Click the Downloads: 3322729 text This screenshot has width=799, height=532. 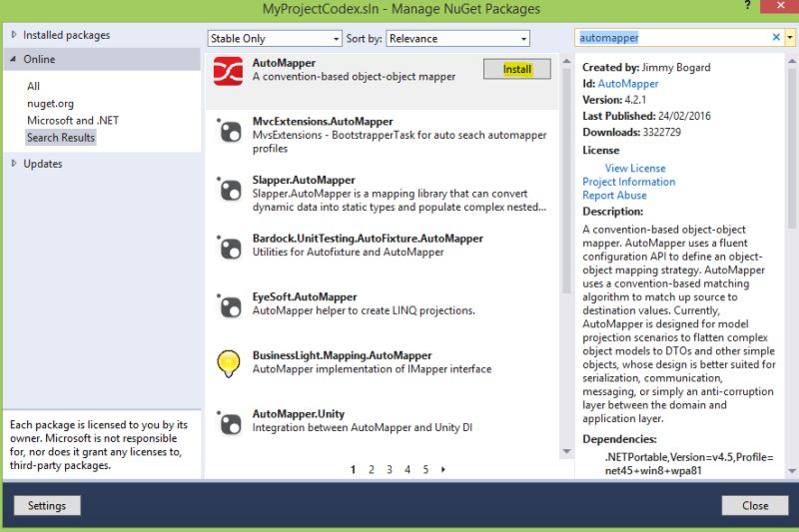631,133
